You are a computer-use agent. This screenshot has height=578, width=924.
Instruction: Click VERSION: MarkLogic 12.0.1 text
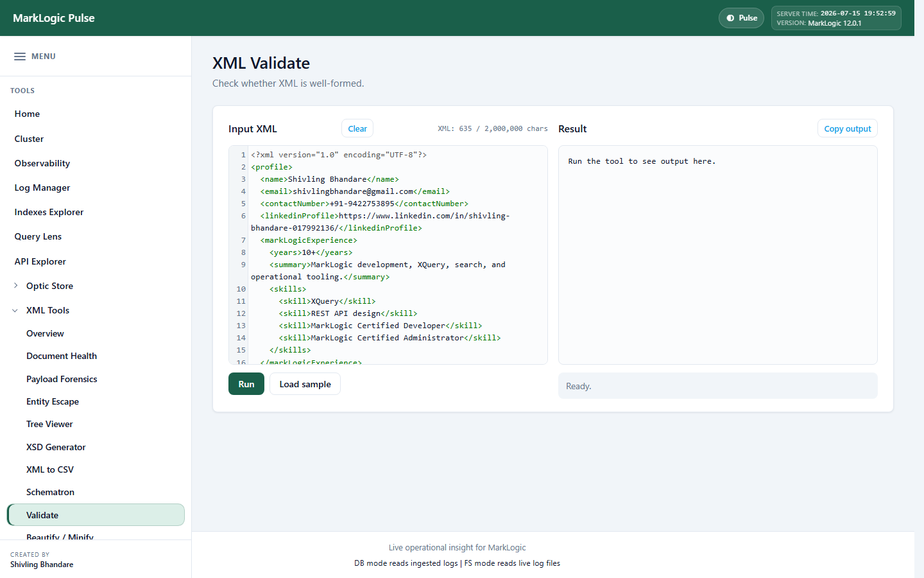click(x=819, y=23)
